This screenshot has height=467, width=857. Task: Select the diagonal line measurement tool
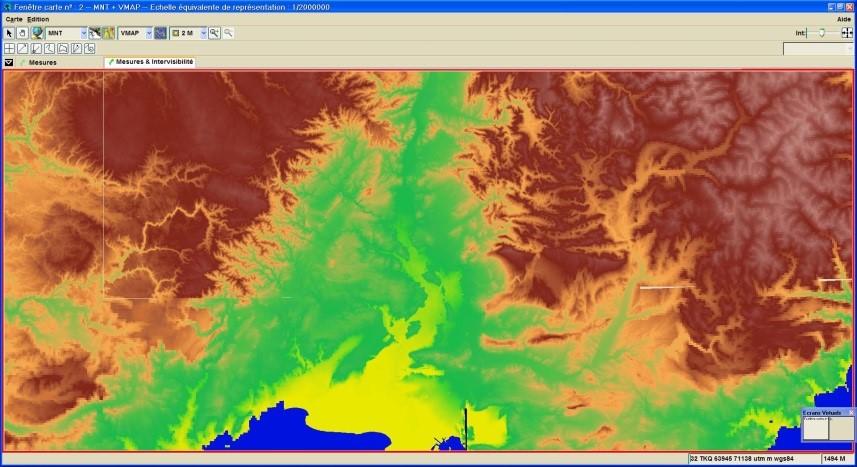[22, 48]
